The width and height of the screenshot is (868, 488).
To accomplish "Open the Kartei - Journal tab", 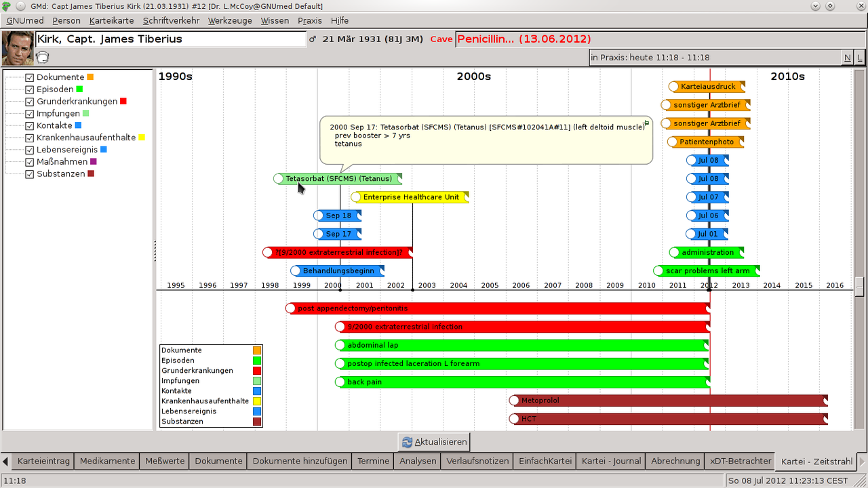I will 611,461.
